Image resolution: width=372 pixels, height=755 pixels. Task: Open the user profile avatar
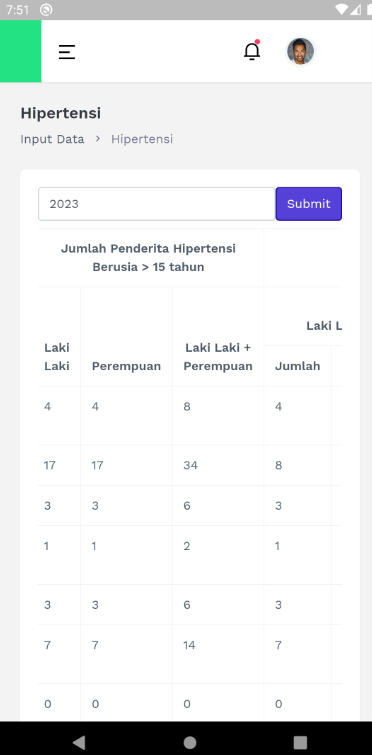[x=301, y=51]
